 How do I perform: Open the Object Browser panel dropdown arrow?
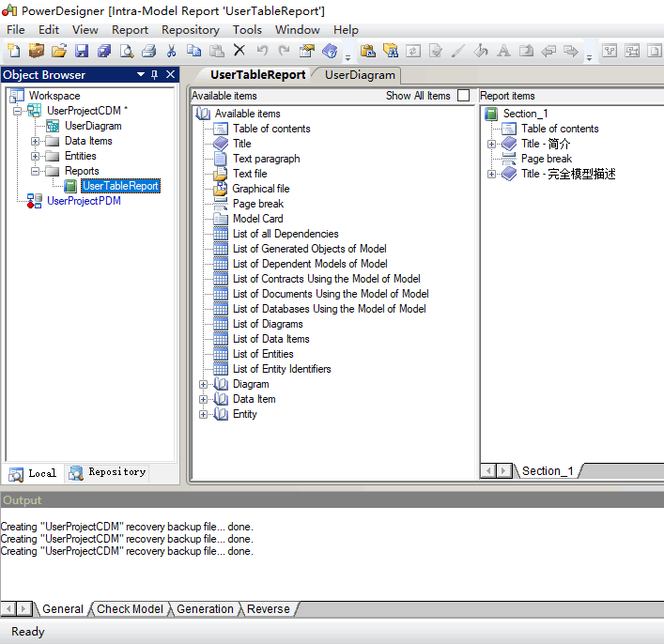141,74
